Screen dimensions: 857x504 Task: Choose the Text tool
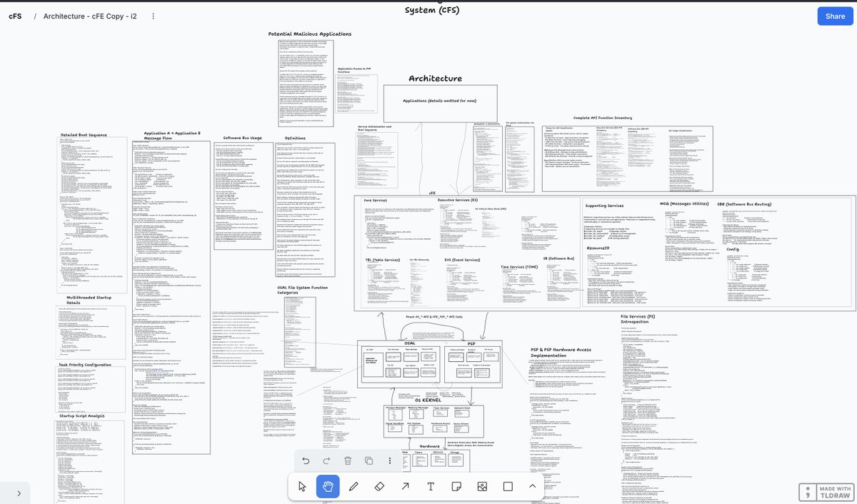click(431, 486)
